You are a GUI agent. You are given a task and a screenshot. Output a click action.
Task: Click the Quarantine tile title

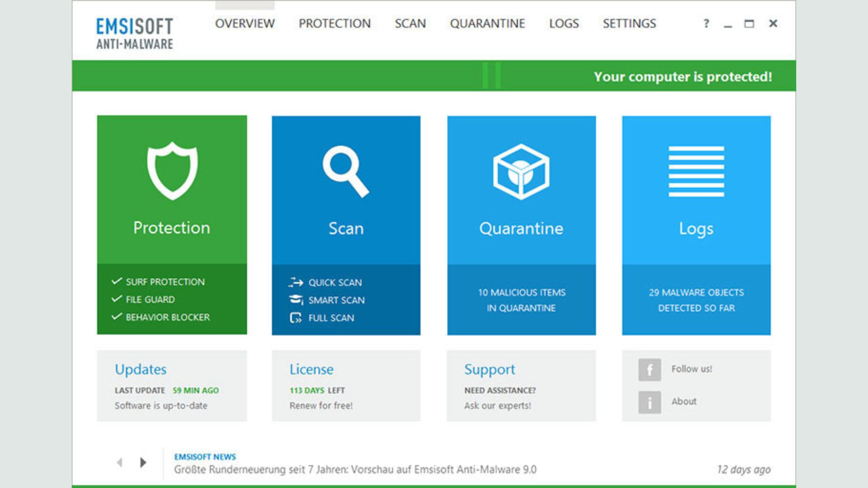[521, 229]
